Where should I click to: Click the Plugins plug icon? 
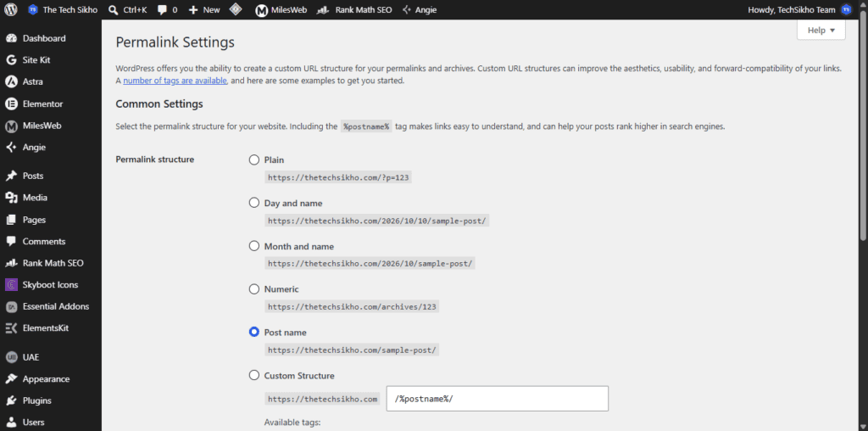[11, 400]
